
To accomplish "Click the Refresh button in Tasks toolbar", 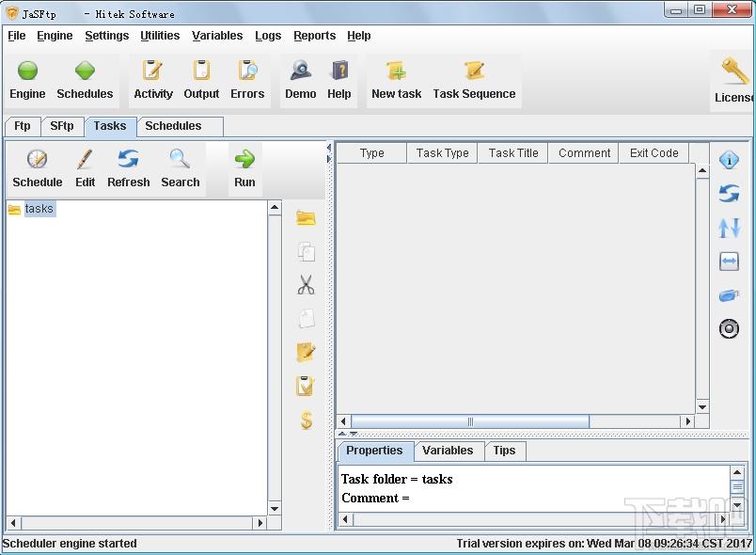I will click(x=128, y=168).
